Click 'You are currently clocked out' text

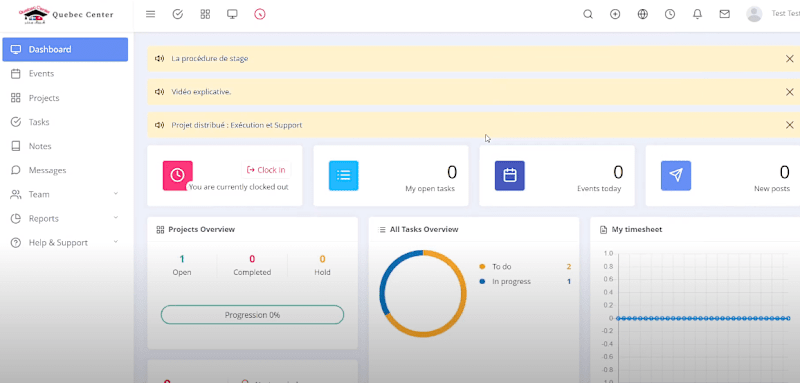[239, 187]
